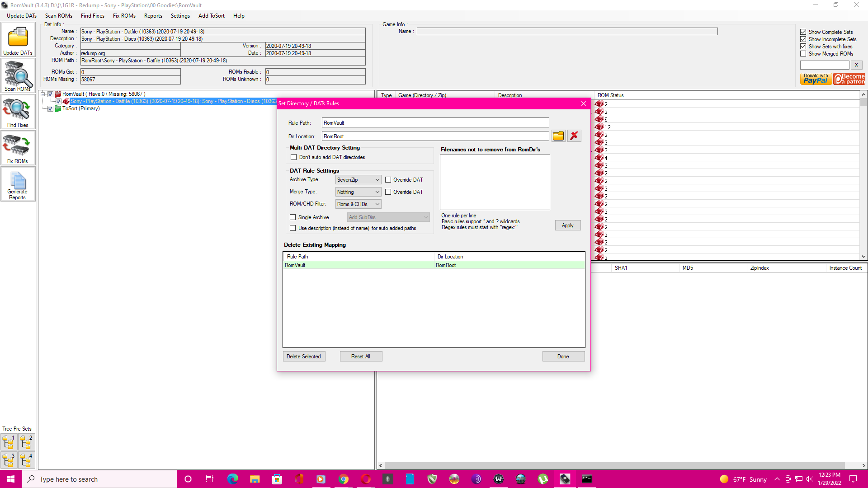This screenshot has width=868, height=488.
Task: Click the Dir Location input field
Action: pos(435,136)
